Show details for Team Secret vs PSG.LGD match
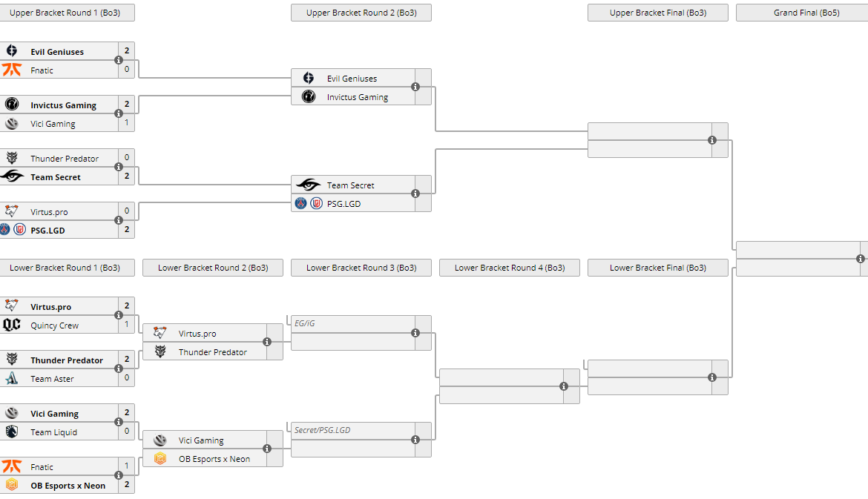868x499 pixels. coord(415,194)
